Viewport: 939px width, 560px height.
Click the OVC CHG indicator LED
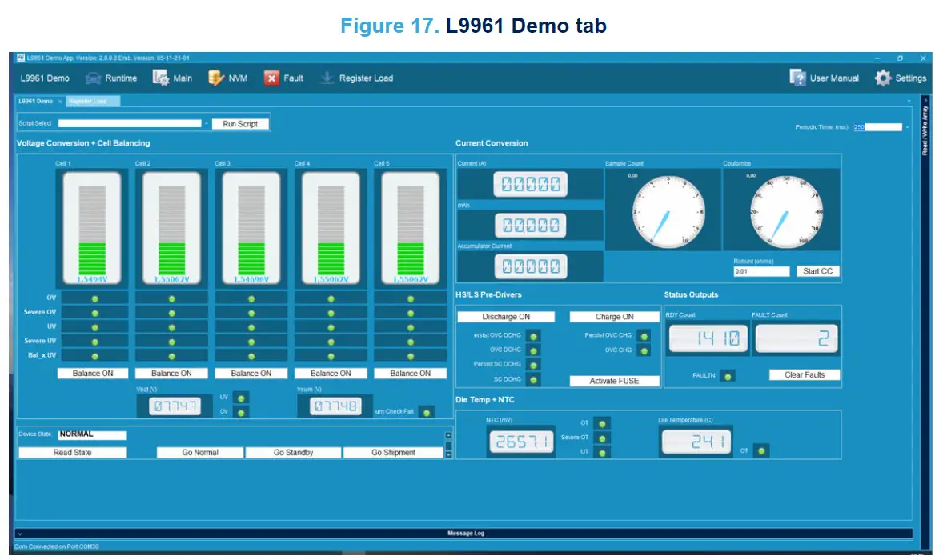tap(644, 350)
